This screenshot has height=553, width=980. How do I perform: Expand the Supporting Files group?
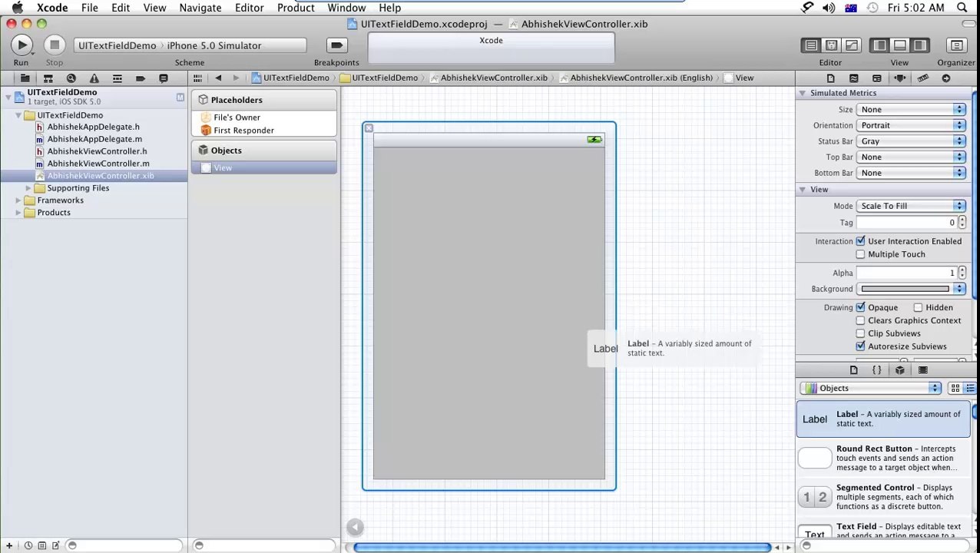pos(28,188)
